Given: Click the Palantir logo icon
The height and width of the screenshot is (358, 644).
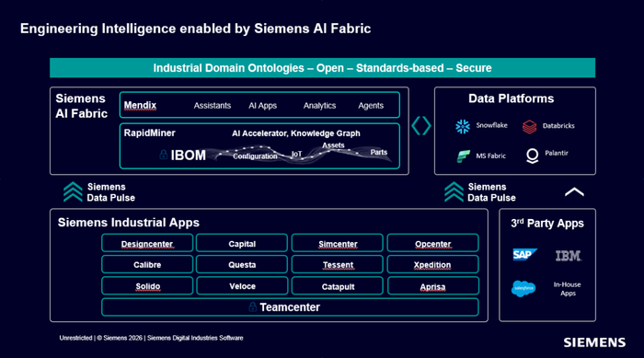Looking at the screenshot, I should pos(533,156).
